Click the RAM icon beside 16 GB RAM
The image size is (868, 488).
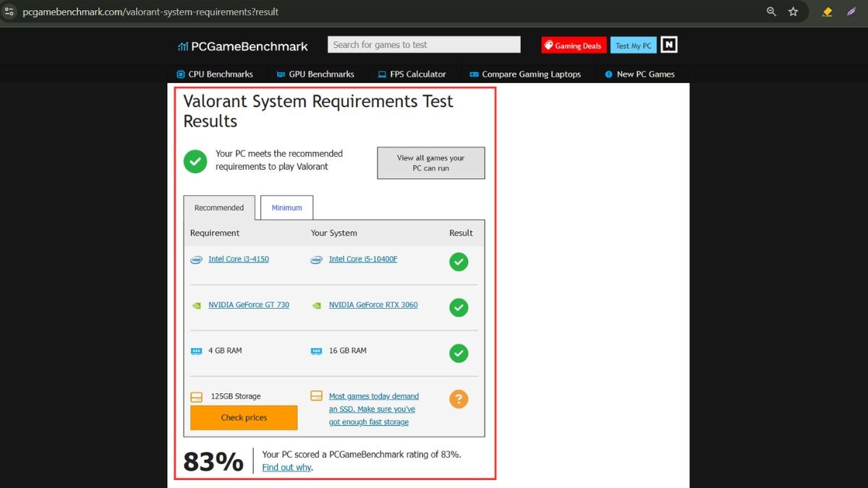coord(316,351)
